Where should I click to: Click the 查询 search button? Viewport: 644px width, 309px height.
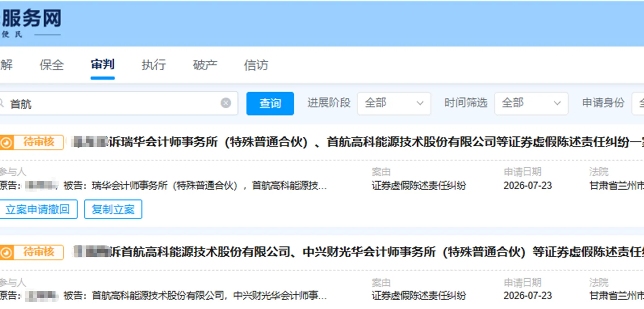coord(270,103)
